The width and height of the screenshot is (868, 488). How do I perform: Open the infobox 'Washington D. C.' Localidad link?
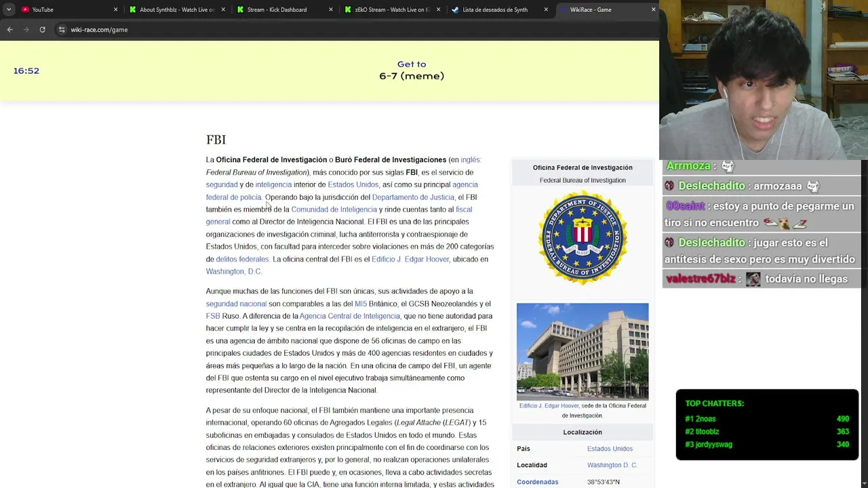click(x=612, y=465)
